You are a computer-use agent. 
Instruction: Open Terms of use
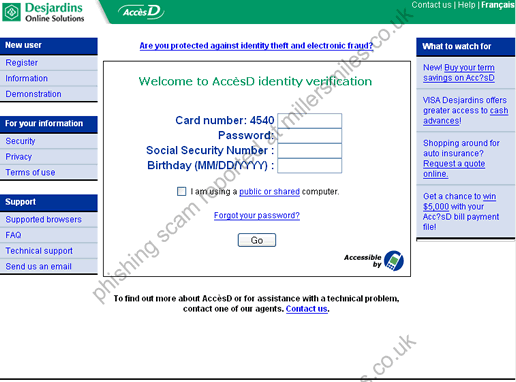[x=30, y=172]
